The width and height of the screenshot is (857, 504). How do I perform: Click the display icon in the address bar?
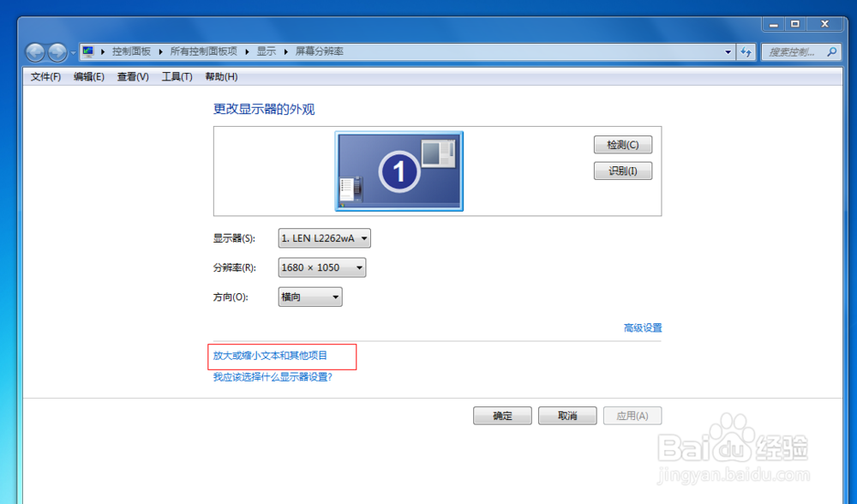point(89,51)
